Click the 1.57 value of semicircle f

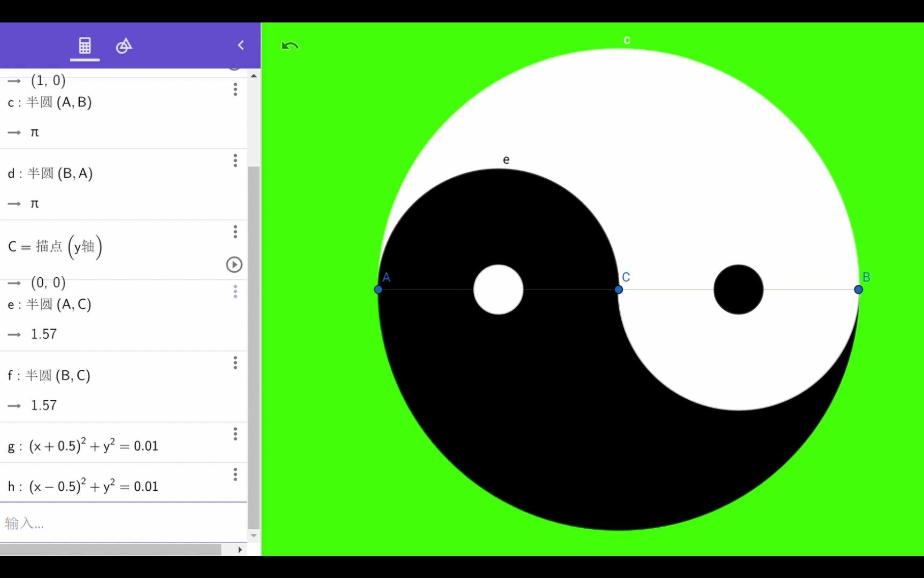pyautogui.click(x=43, y=406)
